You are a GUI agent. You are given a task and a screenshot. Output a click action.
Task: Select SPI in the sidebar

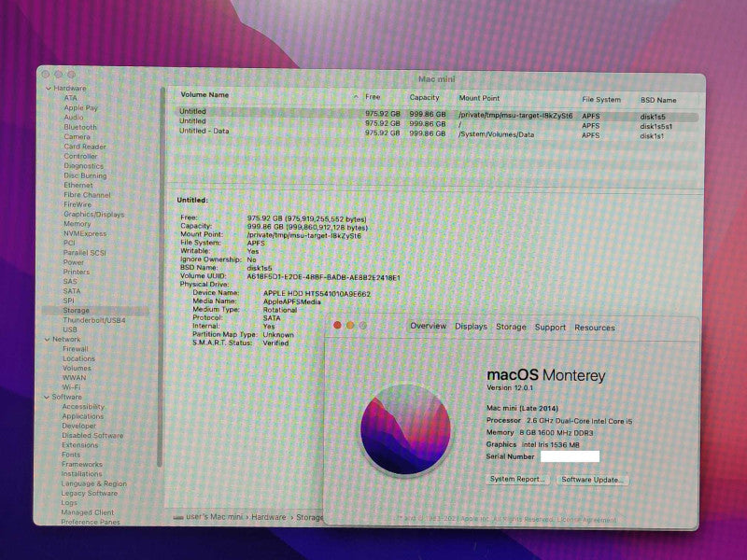pyautogui.click(x=68, y=301)
